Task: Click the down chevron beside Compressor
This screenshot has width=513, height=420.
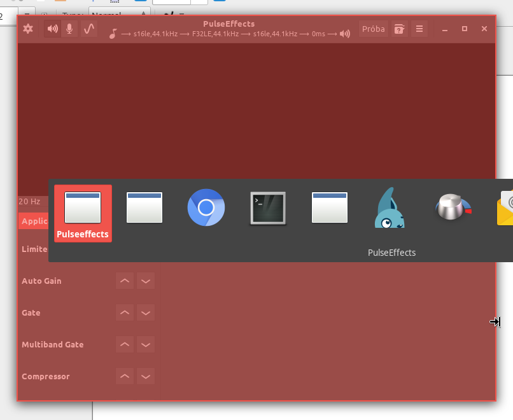Action: coord(146,376)
